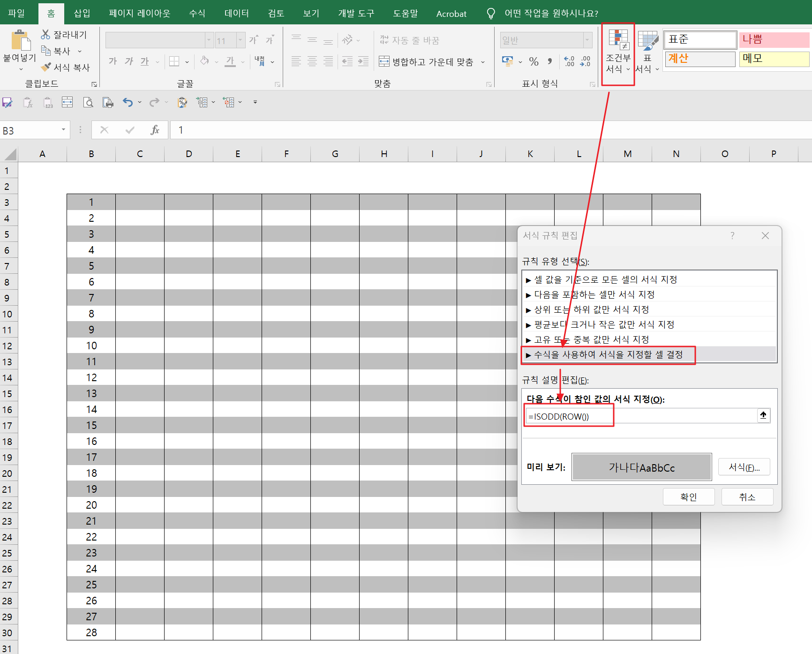Image resolution: width=812 pixels, height=654 pixels.
Task: Click the Redo arrow
Action: 154,102
